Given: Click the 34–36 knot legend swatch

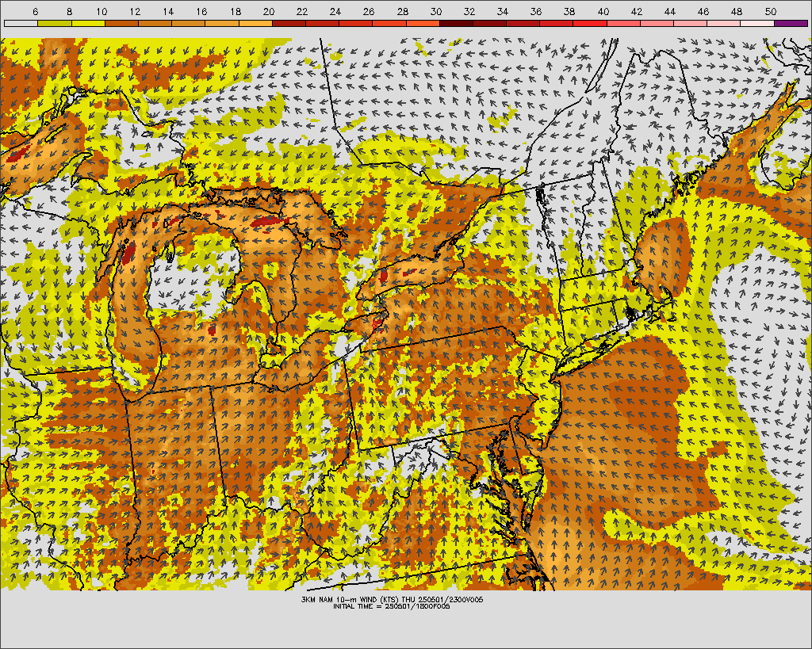Looking at the screenshot, I should (x=523, y=23).
